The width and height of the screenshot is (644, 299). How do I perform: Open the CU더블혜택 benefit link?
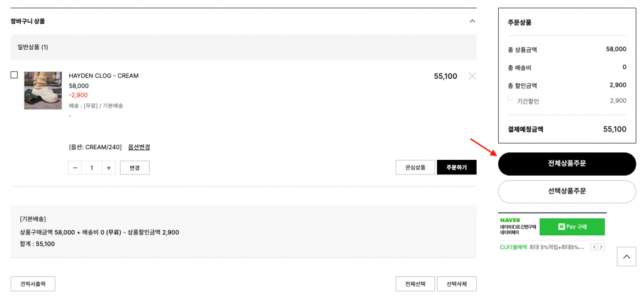514,247
